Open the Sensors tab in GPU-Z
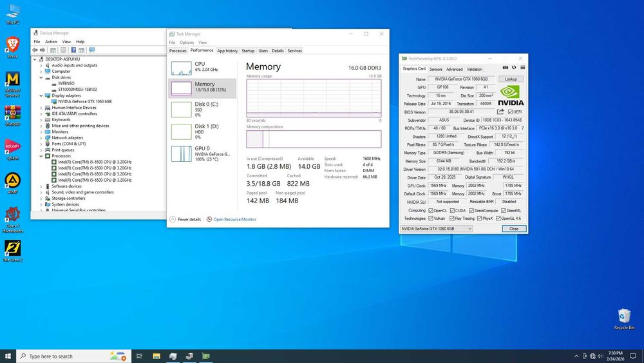644x363 pixels. click(436, 69)
